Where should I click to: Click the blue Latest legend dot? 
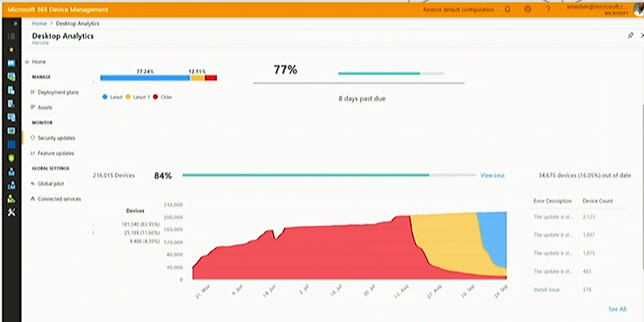[x=104, y=97]
